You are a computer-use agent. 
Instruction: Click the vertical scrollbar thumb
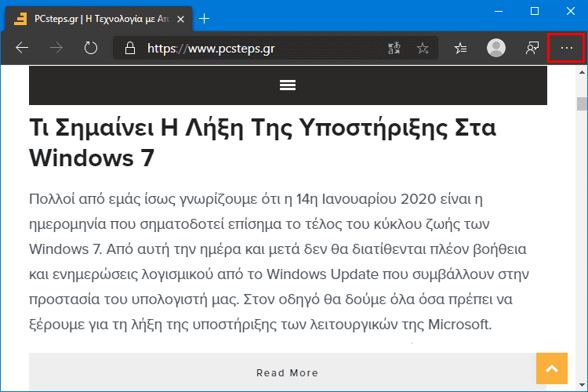click(582, 103)
